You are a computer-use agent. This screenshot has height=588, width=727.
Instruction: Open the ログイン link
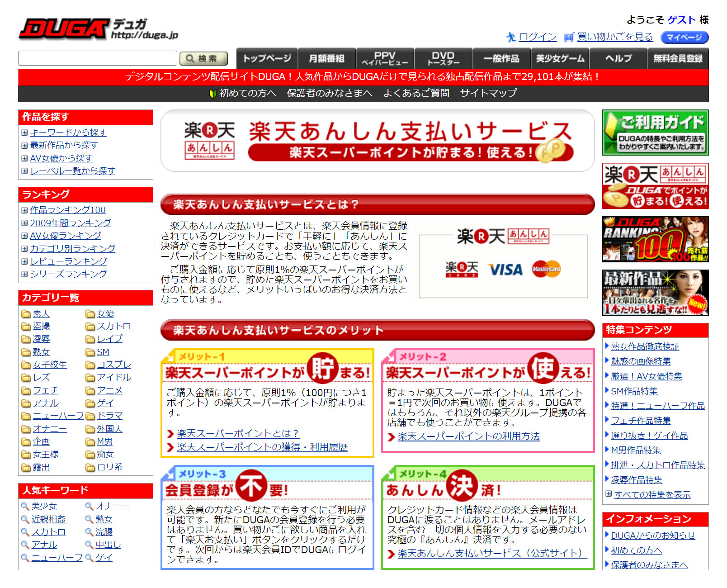point(538,37)
